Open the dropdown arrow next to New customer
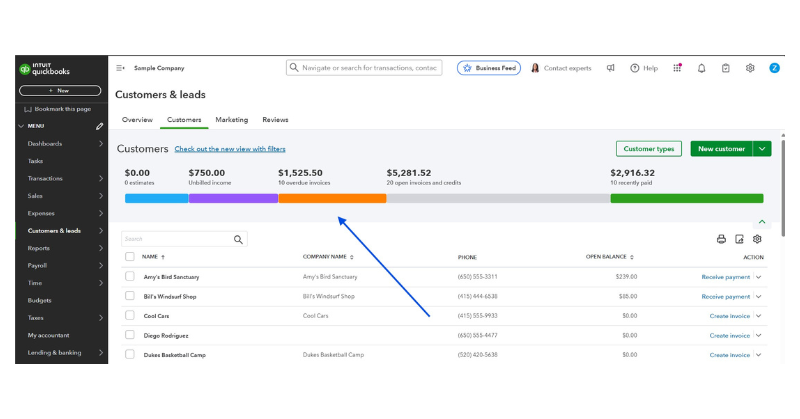The width and height of the screenshot is (800, 419). click(763, 149)
